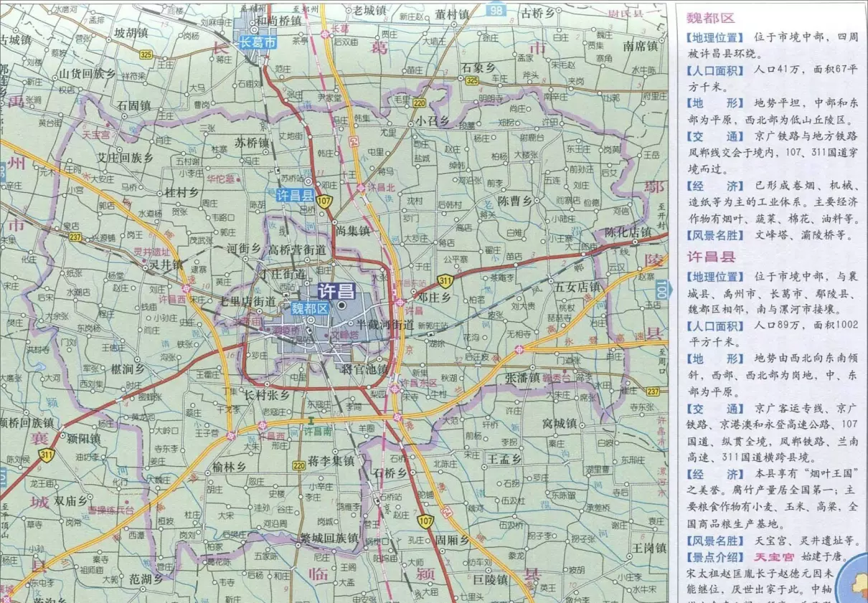This screenshot has height=603, width=868.
Task: Select the 灵井遗址 landmark label
Action: [x=154, y=252]
